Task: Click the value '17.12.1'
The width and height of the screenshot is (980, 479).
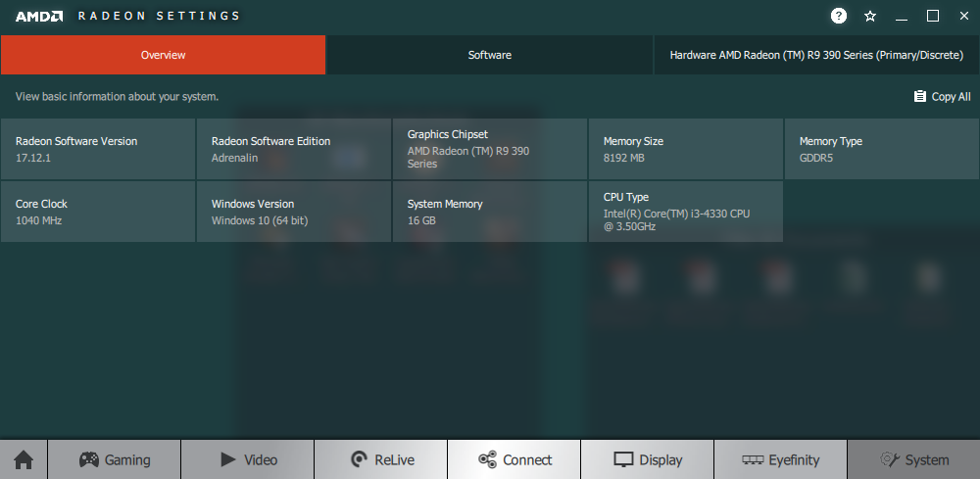Action: pyautogui.click(x=33, y=158)
